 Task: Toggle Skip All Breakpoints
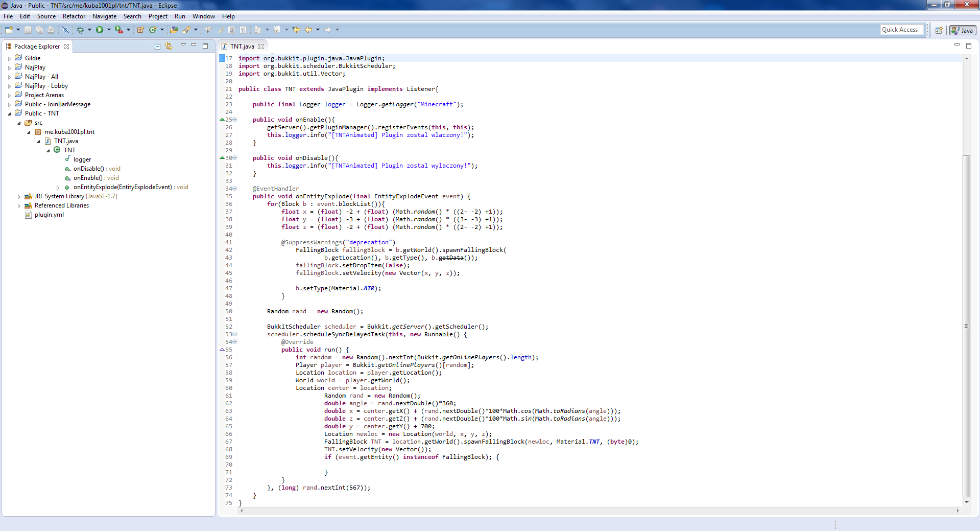[65, 30]
